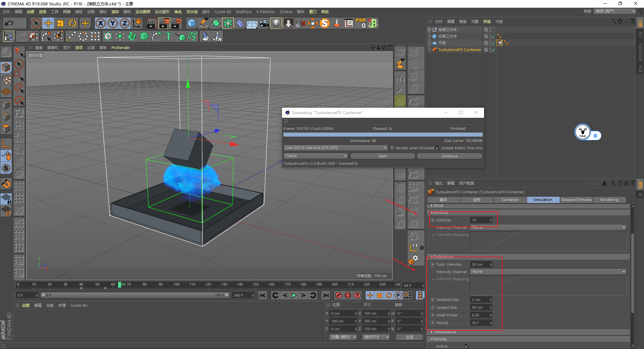Play the animation forward

294,295
